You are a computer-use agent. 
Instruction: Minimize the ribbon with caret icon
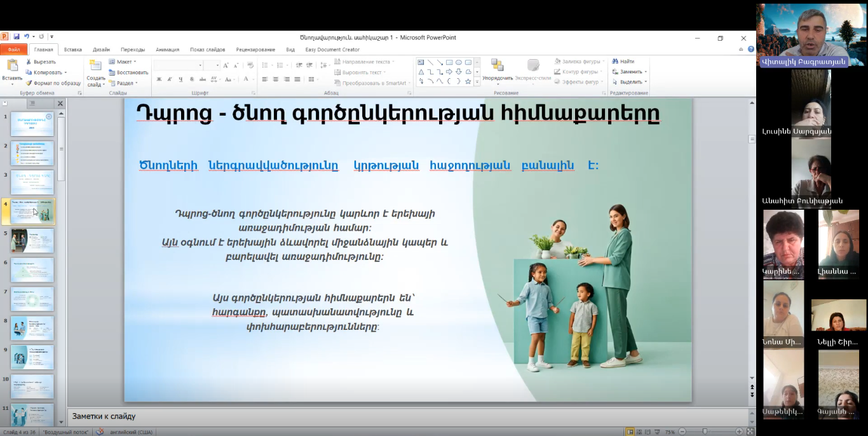742,49
